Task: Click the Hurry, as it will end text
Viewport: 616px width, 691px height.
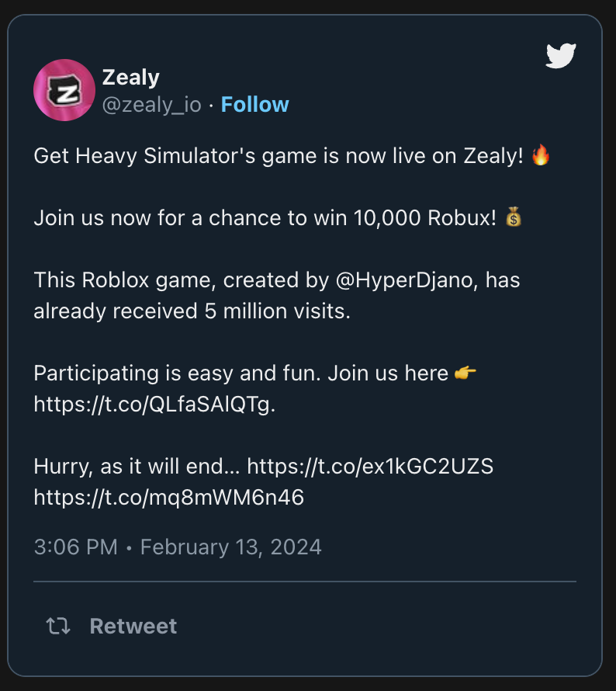Action: [x=137, y=467]
